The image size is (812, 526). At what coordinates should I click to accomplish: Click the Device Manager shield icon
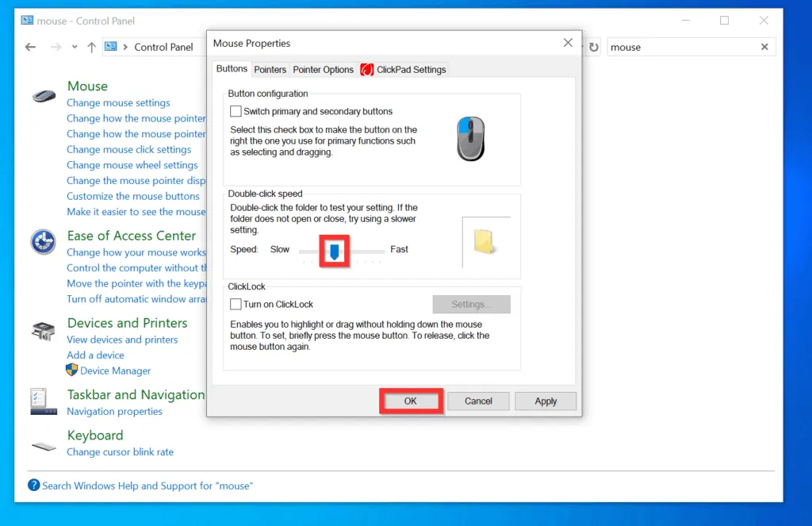pyautogui.click(x=72, y=371)
